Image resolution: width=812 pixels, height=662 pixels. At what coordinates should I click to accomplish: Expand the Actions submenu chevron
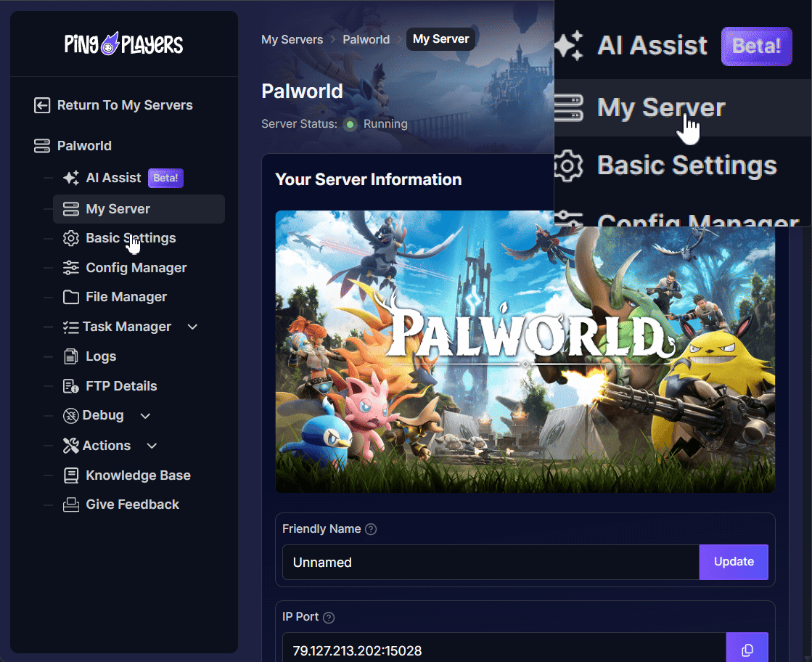152,446
